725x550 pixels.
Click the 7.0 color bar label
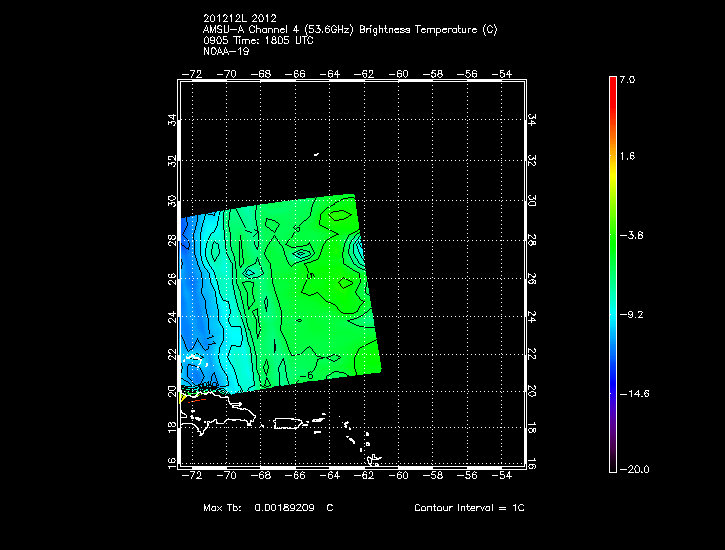coord(626,79)
